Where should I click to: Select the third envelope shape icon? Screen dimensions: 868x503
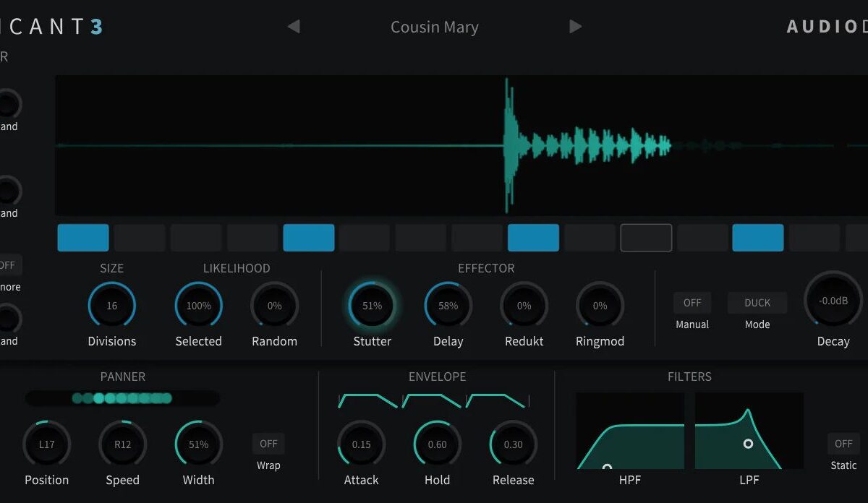tap(496, 400)
